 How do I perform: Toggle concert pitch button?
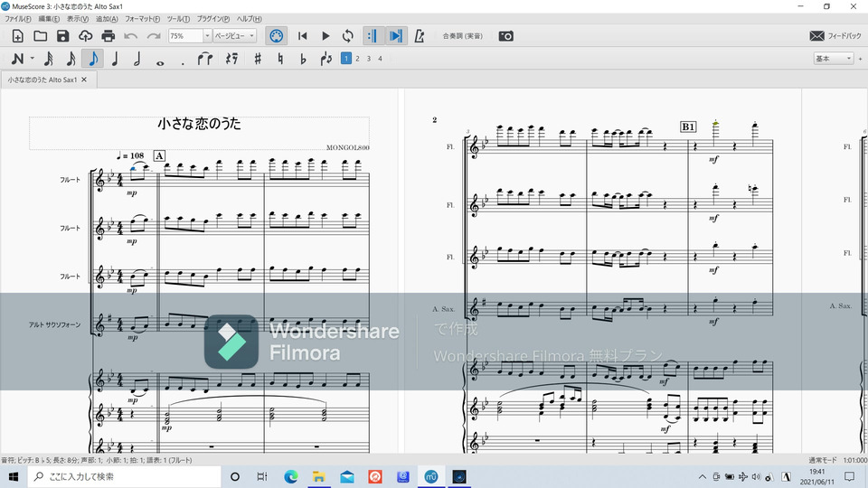tap(462, 36)
